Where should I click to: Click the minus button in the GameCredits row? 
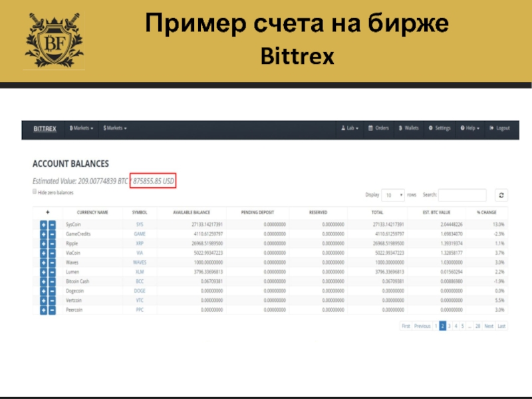(52, 234)
